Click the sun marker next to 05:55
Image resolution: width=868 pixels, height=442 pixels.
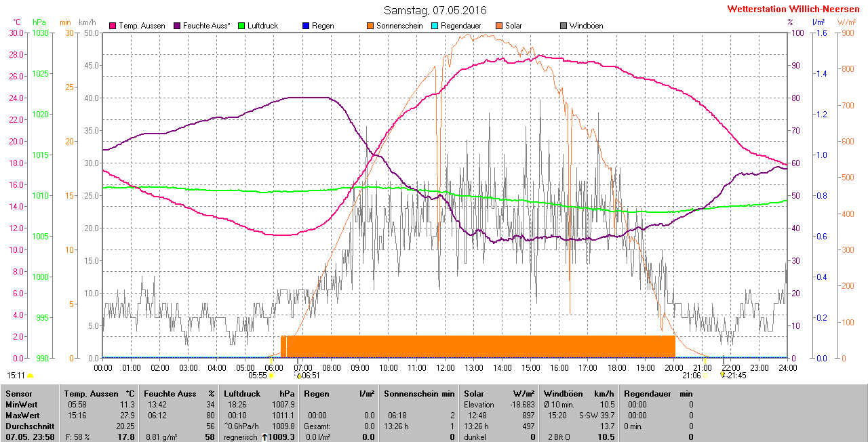pos(272,375)
